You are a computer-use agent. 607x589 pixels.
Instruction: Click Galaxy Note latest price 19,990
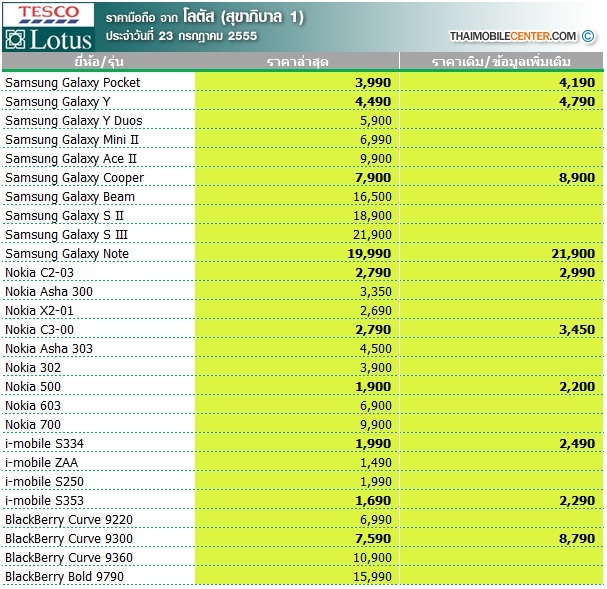pos(369,253)
